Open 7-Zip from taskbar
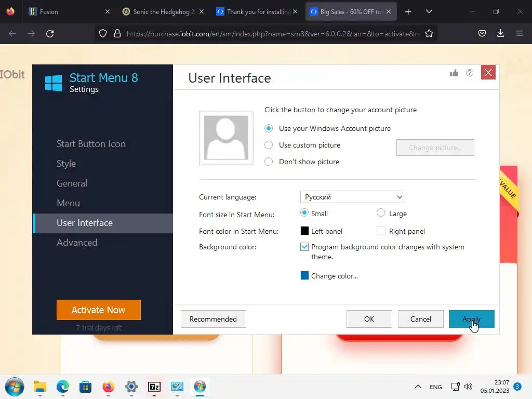This screenshot has height=399, width=532. 154,387
